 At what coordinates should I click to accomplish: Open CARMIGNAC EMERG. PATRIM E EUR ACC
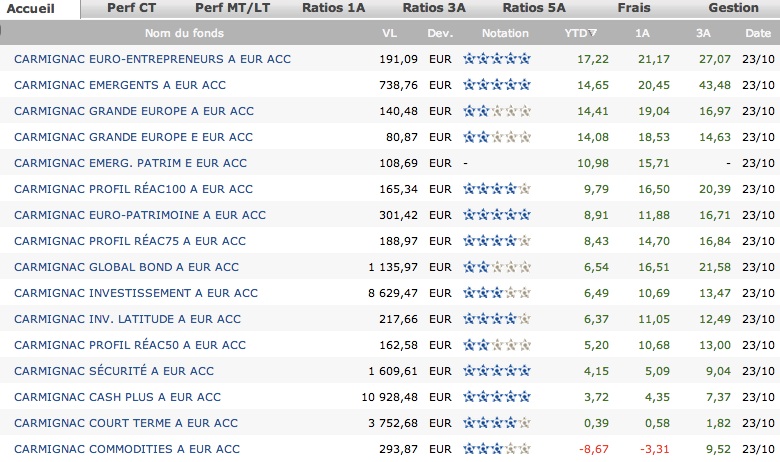click(x=130, y=163)
